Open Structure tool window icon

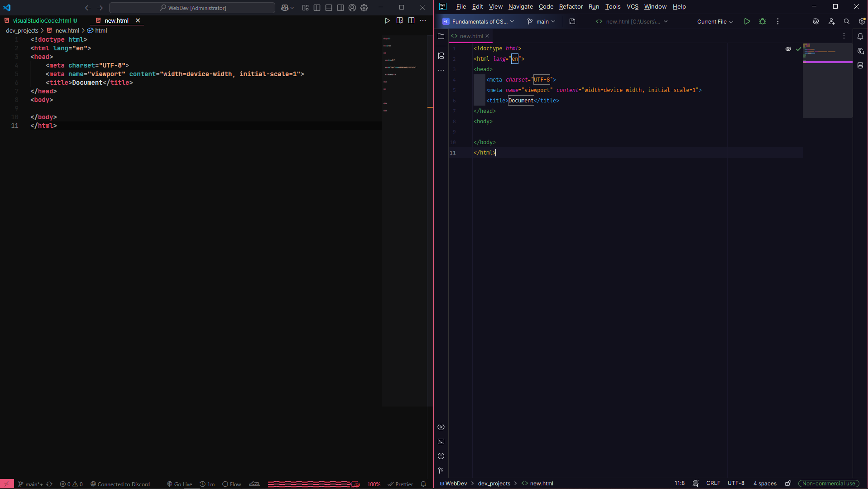tap(441, 56)
